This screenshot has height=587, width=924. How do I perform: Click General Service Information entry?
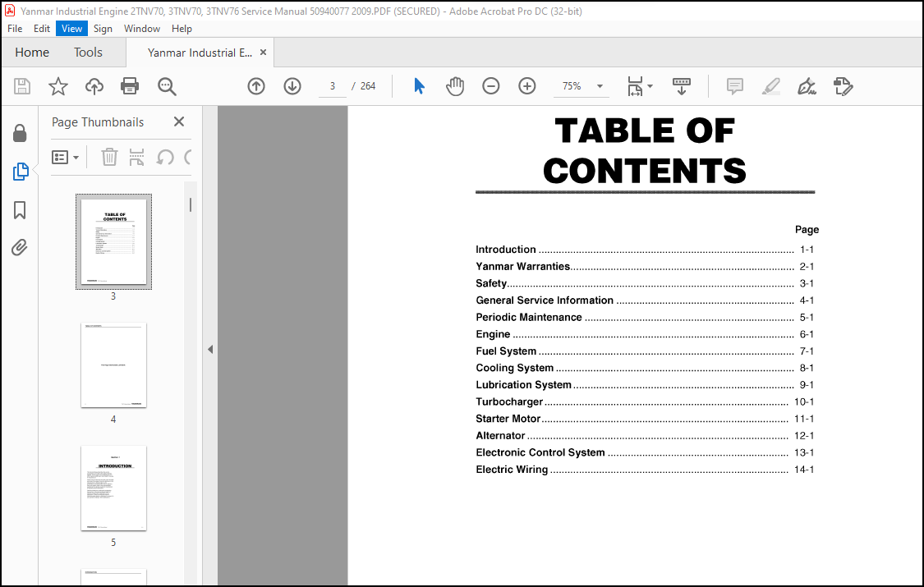pyautogui.click(x=645, y=300)
